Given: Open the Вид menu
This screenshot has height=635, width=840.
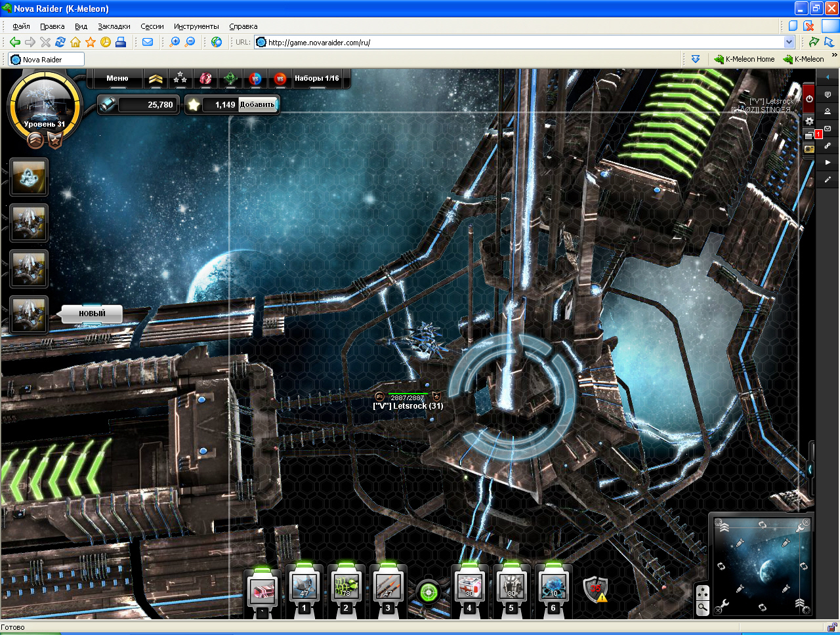Looking at the screenshot, I should pyautogui.click(x=81, y=26).
